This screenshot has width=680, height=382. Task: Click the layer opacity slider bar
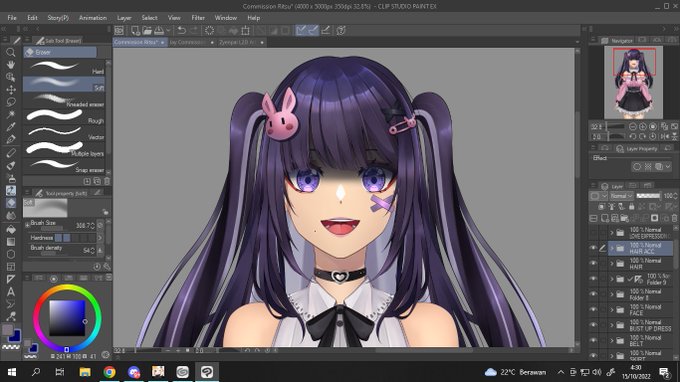pos(648,196)
